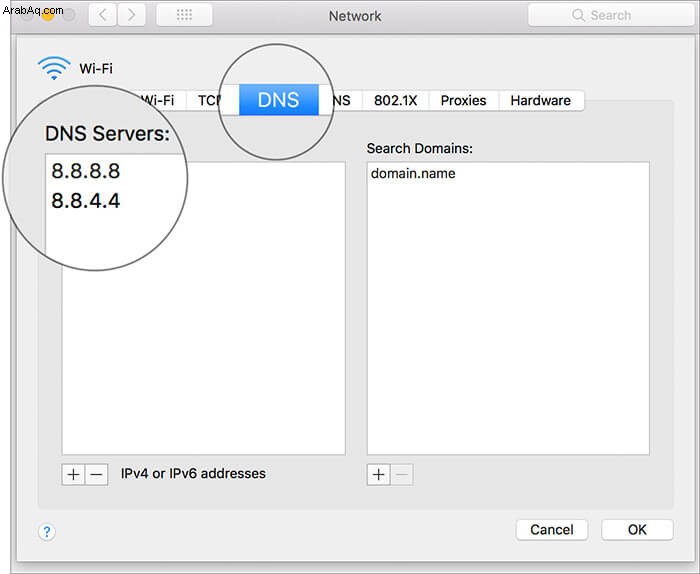
Task: Switch to the DNS tab
Action: pos(279,100)
